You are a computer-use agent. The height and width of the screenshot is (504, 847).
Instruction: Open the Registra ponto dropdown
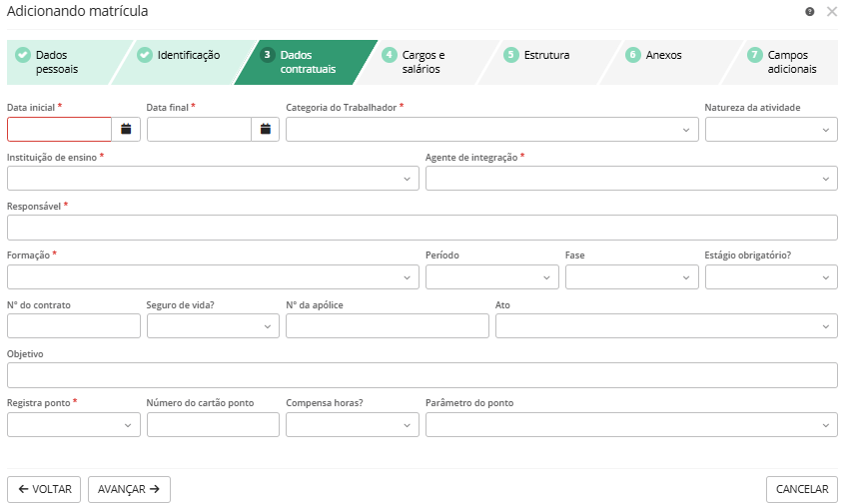(x=74, y=425)
